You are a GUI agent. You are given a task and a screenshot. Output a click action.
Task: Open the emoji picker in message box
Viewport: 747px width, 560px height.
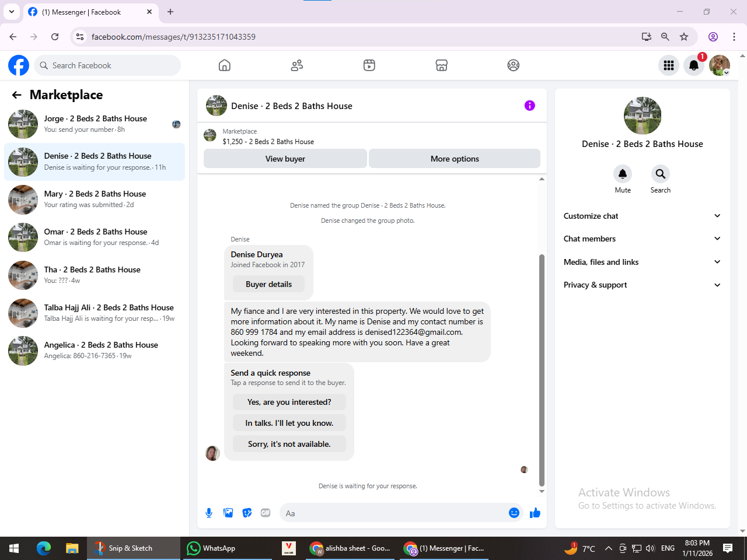[x=514, y=513]
